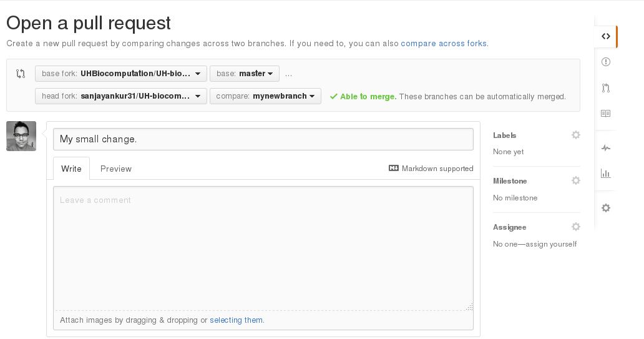Open the Wiki book icon
The image size is (644, 339).
click(605, 114)
